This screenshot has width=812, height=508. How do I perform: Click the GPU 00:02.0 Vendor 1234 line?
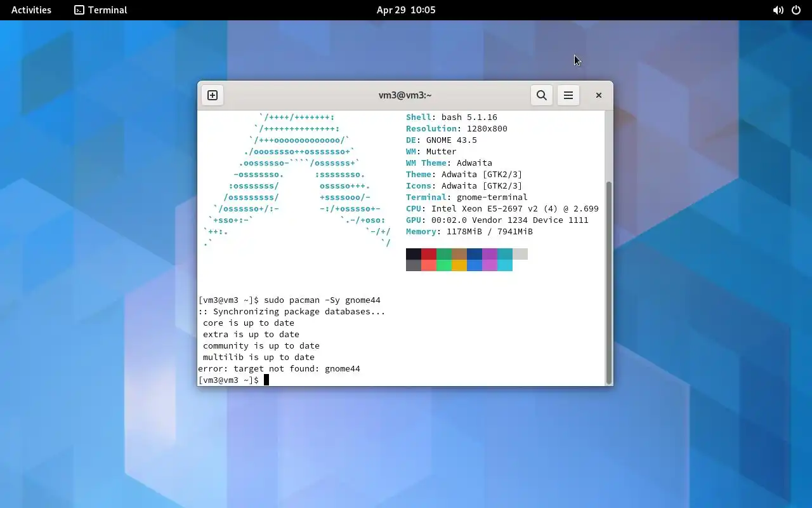(497, 220)
